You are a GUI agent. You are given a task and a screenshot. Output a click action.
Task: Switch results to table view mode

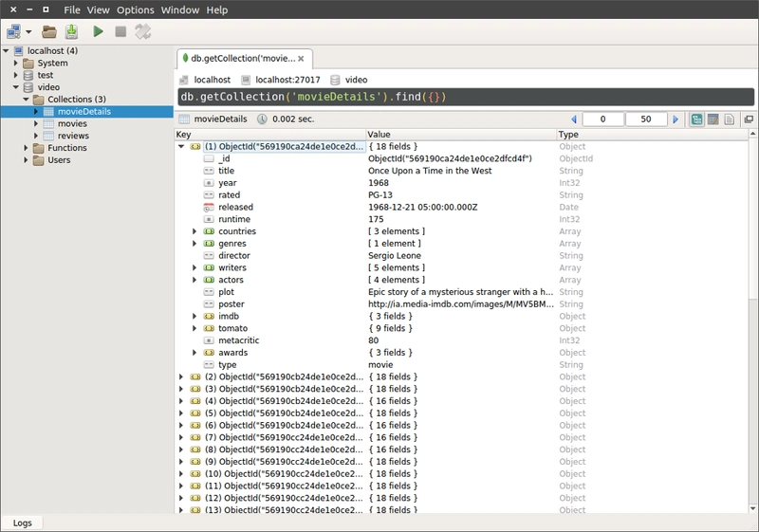[x=713, y=119]
